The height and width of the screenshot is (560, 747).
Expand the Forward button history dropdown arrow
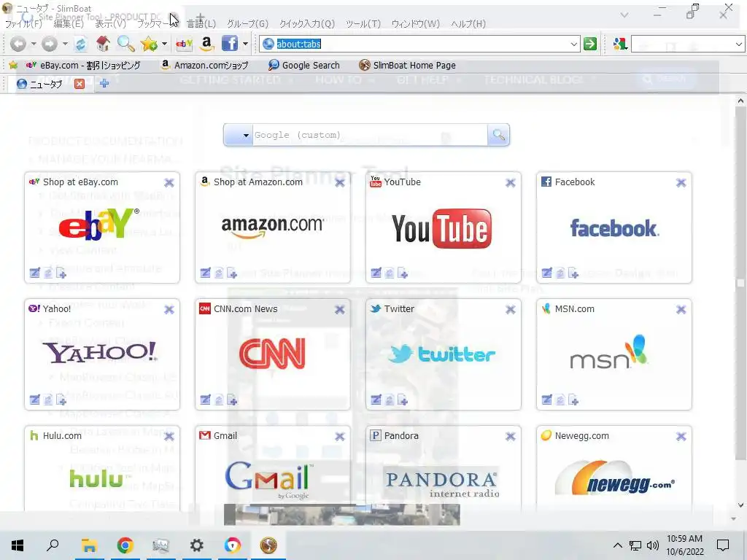click(65, 44)
